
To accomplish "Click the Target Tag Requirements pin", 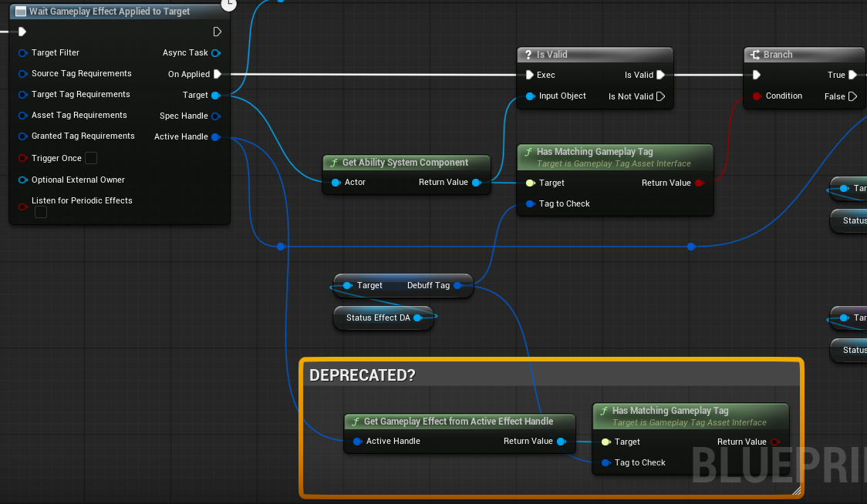I will tap(22, 95).
